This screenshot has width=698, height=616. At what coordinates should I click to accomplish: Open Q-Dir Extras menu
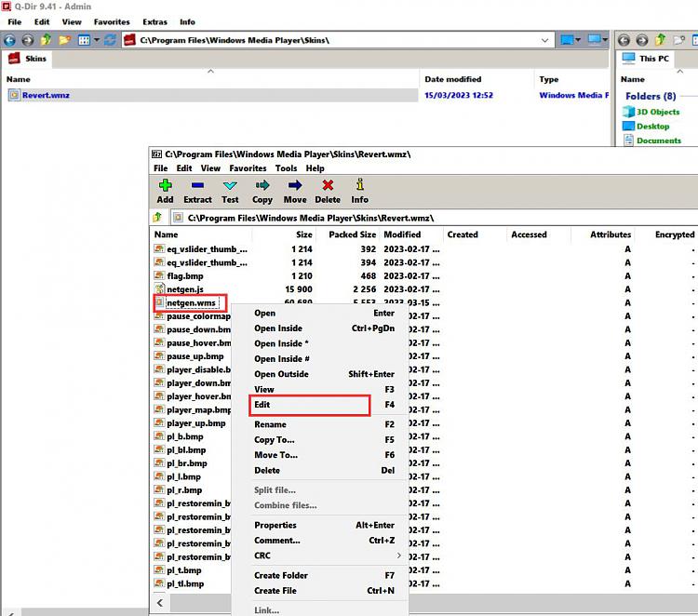tap(154, 21)
